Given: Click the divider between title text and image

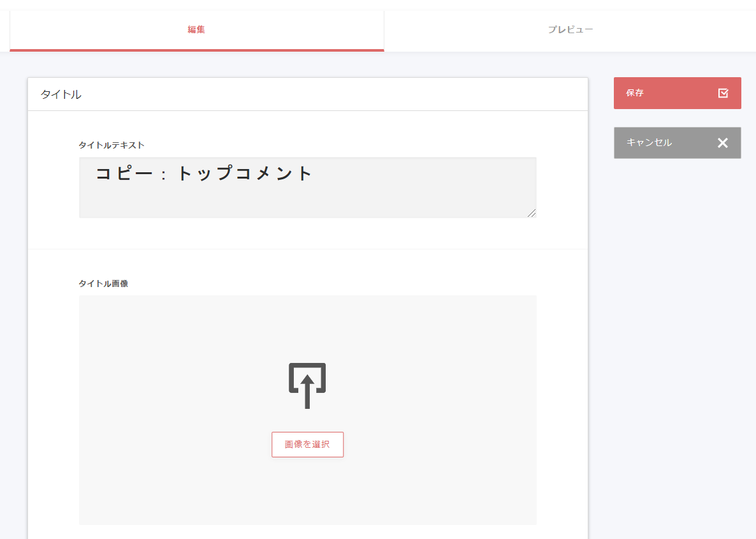Looking at the screenshot, I should pos(307,249).
